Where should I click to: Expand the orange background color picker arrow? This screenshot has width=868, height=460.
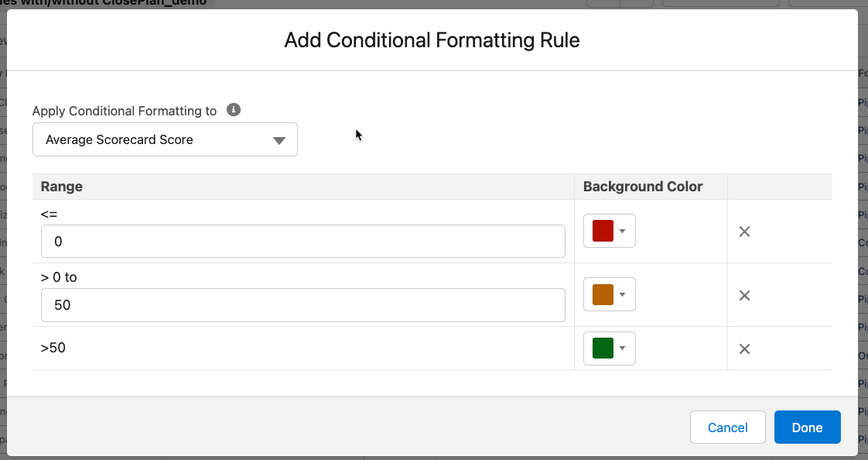click(x=623, y=295)
